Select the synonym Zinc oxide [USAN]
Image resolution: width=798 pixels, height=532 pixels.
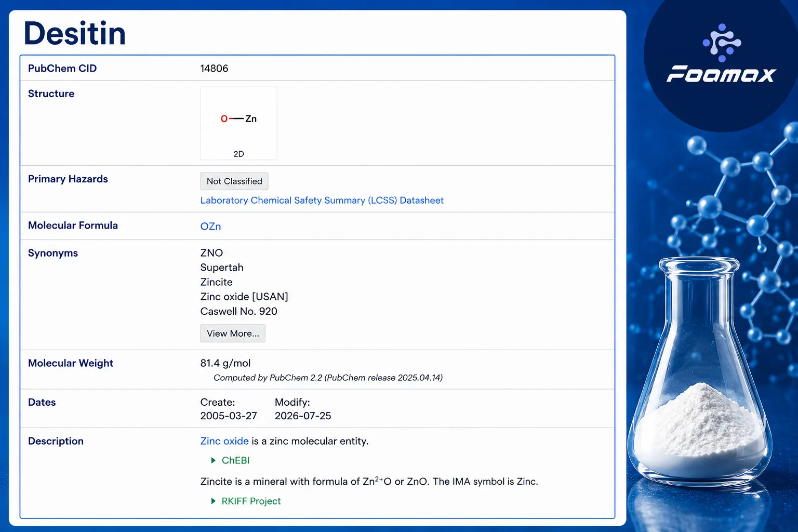click(x=244, y=297)
